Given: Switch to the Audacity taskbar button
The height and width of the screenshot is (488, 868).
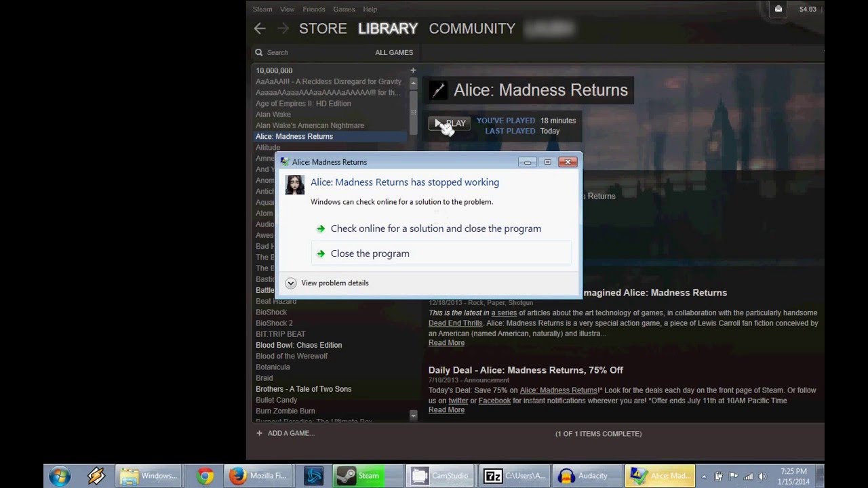Looking at the screenshot, I should pyautogui.click(x=586, y=476).
